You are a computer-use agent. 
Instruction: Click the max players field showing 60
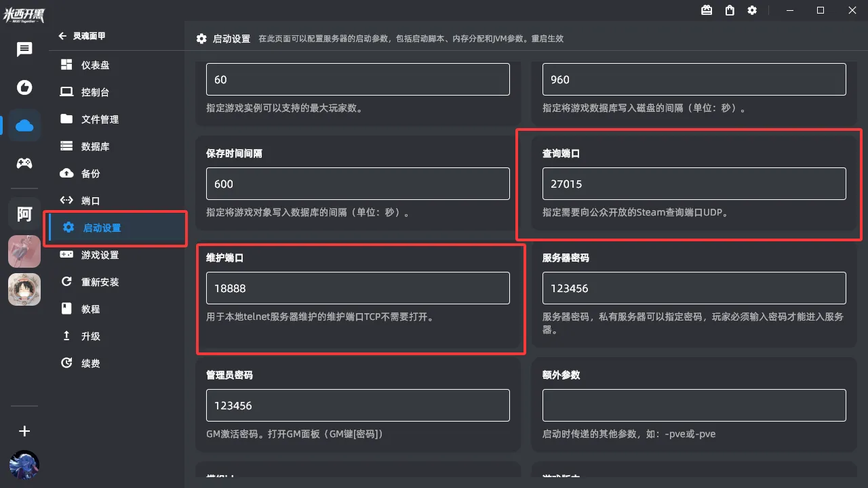pyautogui.click(x=358, y=79)
